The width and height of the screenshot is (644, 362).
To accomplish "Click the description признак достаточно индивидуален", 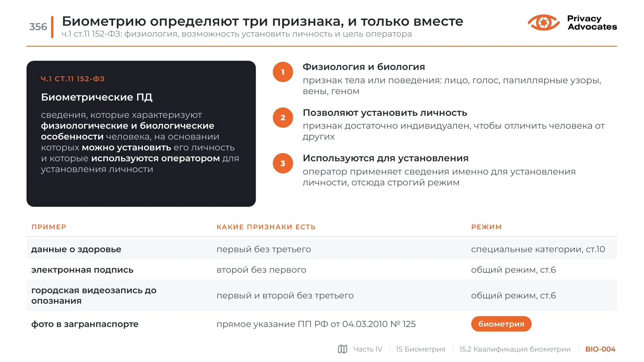I will coord(453,131).
